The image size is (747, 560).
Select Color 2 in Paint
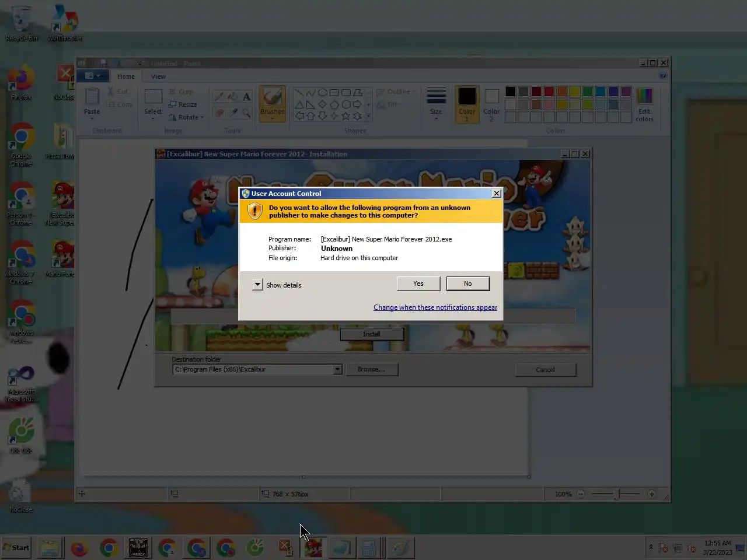point(491,104)
